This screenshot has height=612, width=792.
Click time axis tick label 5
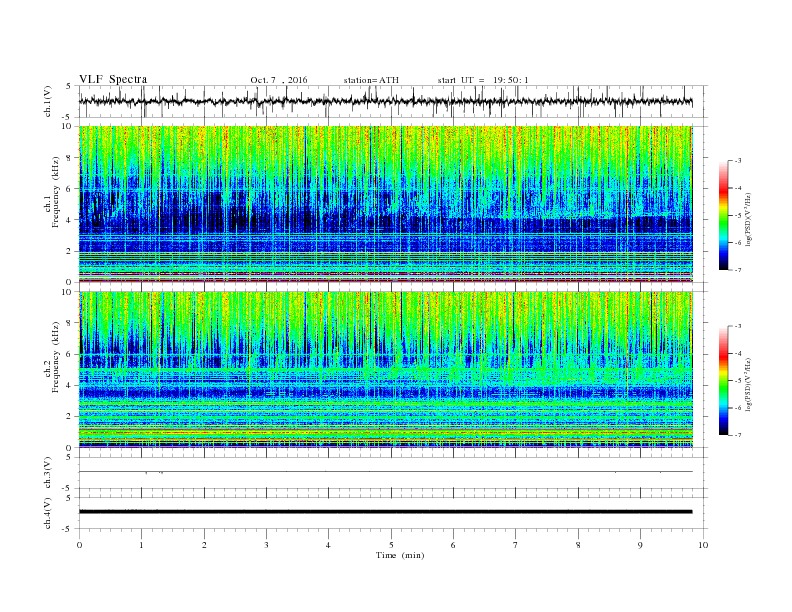pyautogui.click(x=391, y=545)
